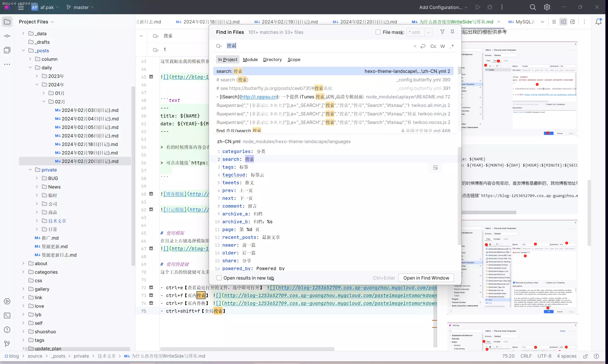
Task: Collapse the 02月 folder
Action: 44,101
